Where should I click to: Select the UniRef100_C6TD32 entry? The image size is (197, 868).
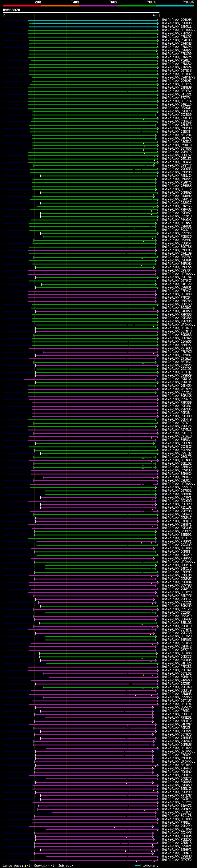point(177,74)
